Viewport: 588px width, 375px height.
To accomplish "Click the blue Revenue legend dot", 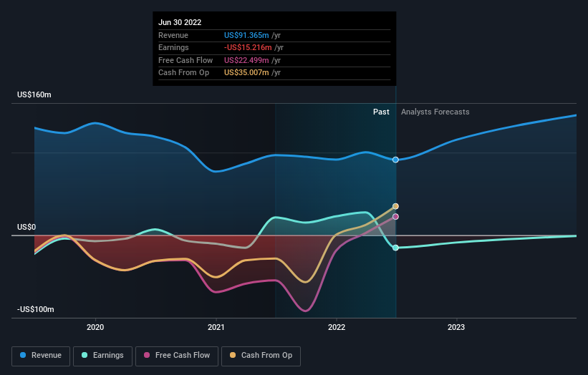I will (x=23, y=355).
